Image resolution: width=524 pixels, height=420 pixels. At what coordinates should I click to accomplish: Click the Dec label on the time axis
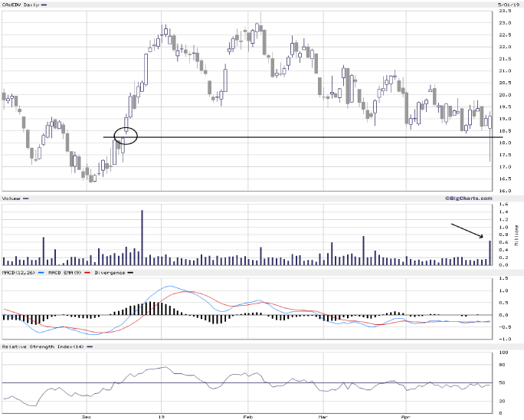click(86, 417)
